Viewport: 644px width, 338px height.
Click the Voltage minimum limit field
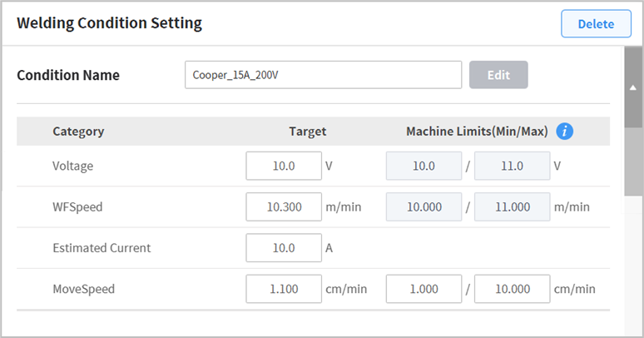click(424, 166)
